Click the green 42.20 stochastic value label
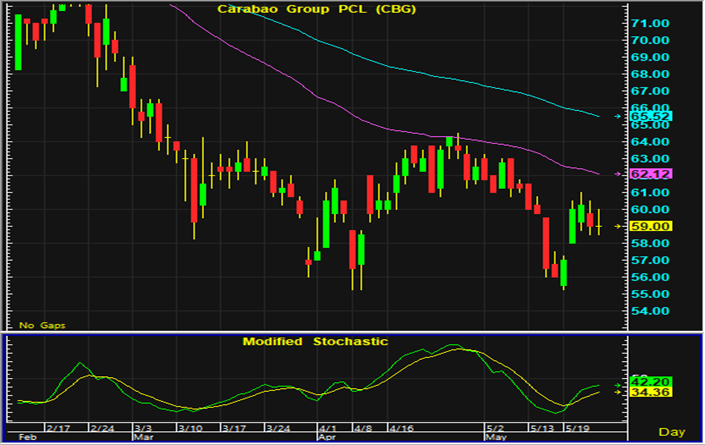 [651, 382]
